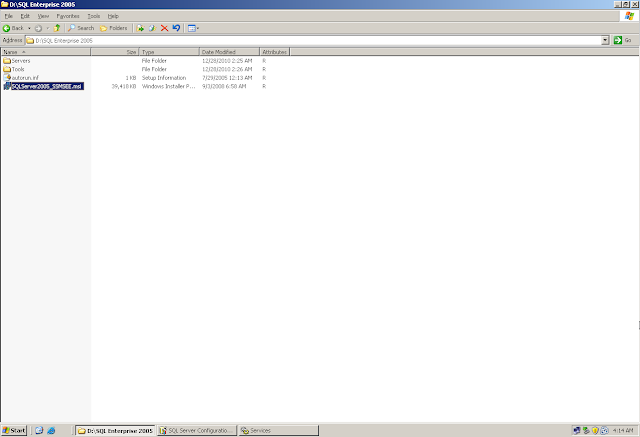Click the Move To toolbar icon
Screen dimensions: 640x437
[x=140, y=28]
